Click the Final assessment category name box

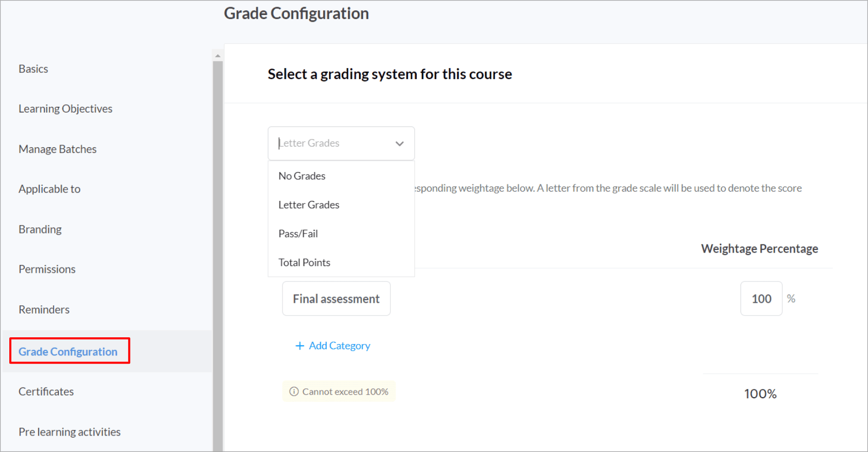point(336,299)
